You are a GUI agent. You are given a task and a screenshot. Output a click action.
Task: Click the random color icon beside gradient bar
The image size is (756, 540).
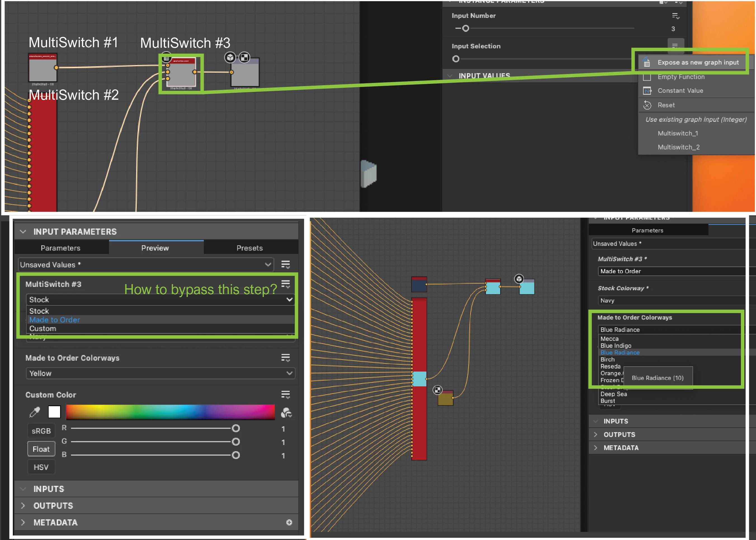[286, 413]
